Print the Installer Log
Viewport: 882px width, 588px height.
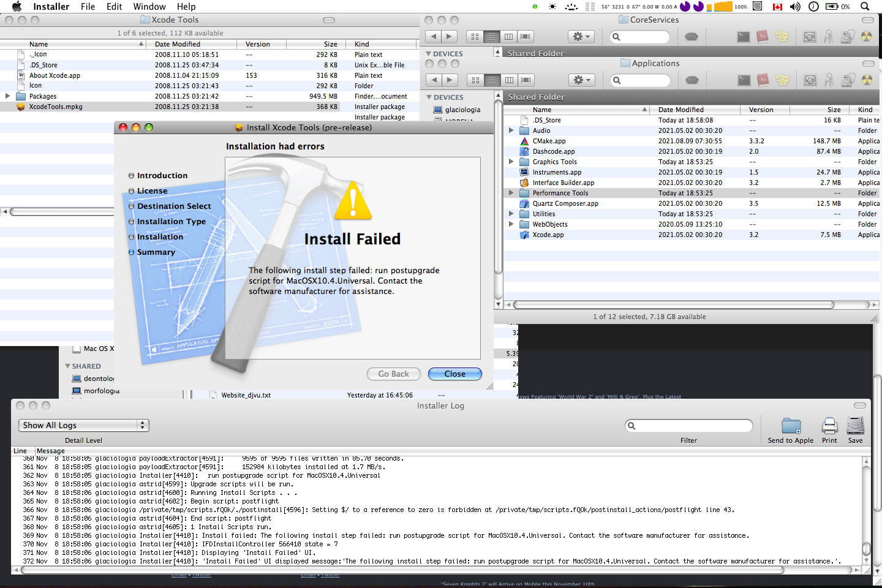pos(829,430)
